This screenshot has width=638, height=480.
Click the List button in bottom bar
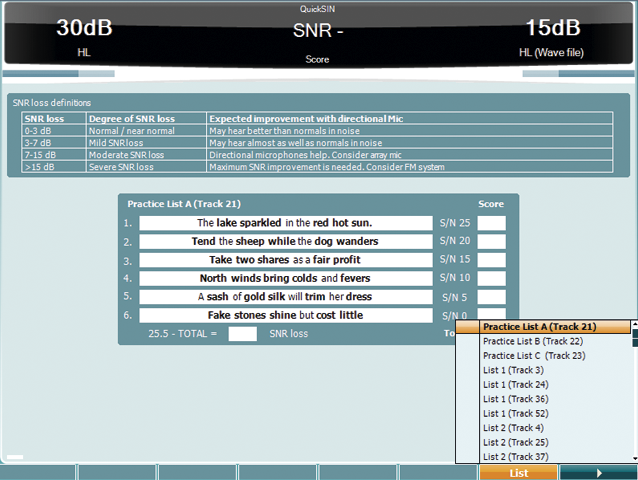point(518,472)
